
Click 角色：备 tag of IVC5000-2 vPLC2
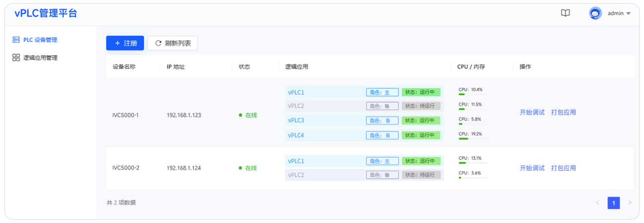382,175
